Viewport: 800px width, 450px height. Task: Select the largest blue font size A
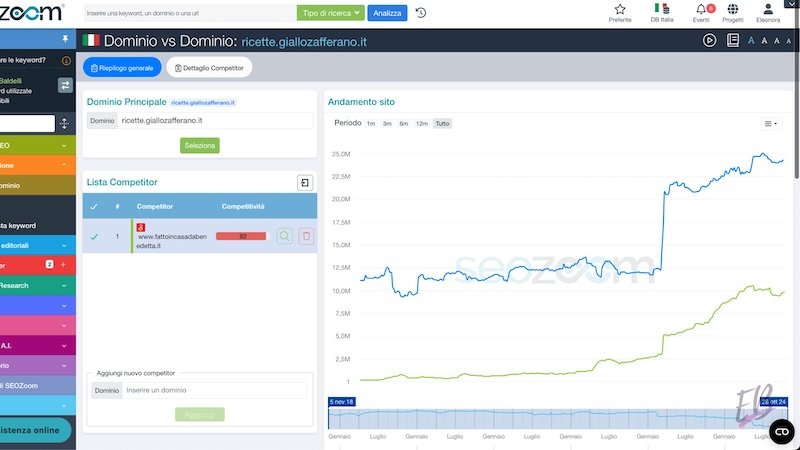[751, 41]
